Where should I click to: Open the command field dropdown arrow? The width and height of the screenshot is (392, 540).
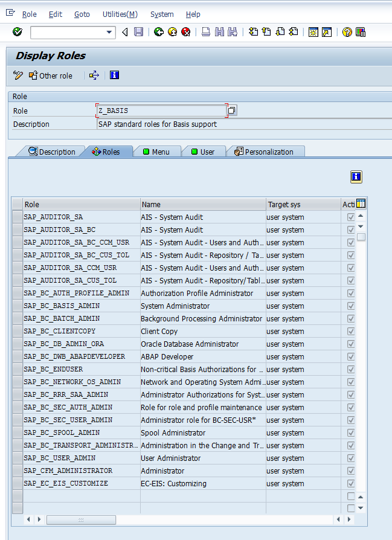(x=109, y=33)
